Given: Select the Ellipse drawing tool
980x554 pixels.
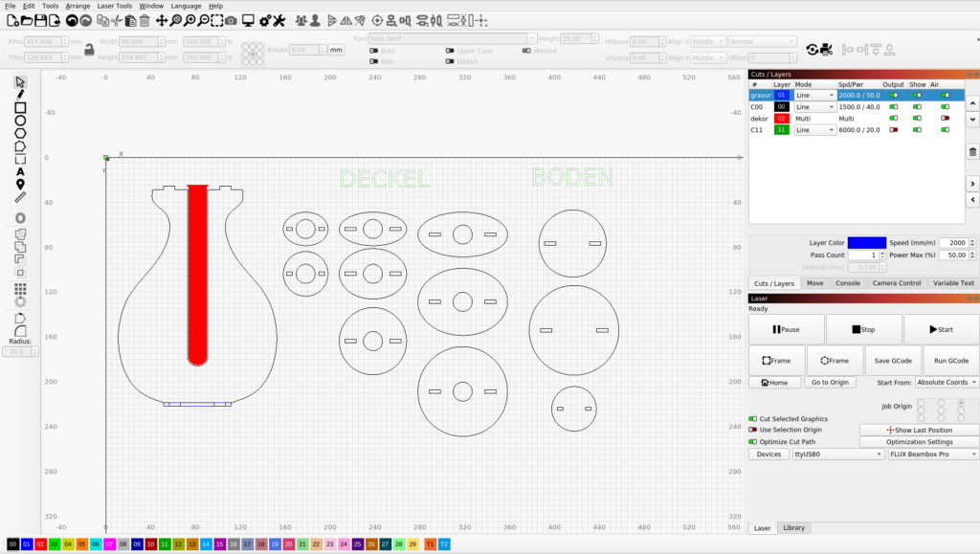Looking at the screenshot, I should (x=20, y=121).
